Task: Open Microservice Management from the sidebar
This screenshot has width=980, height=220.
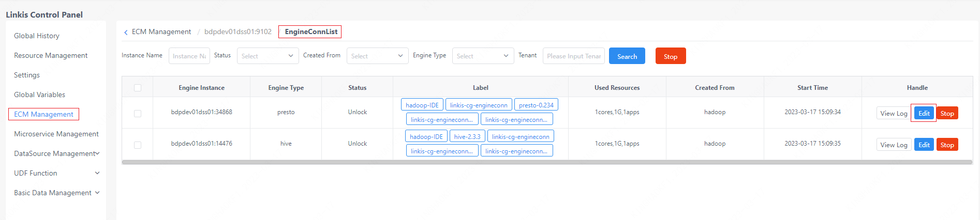Action: coord(56,134)
